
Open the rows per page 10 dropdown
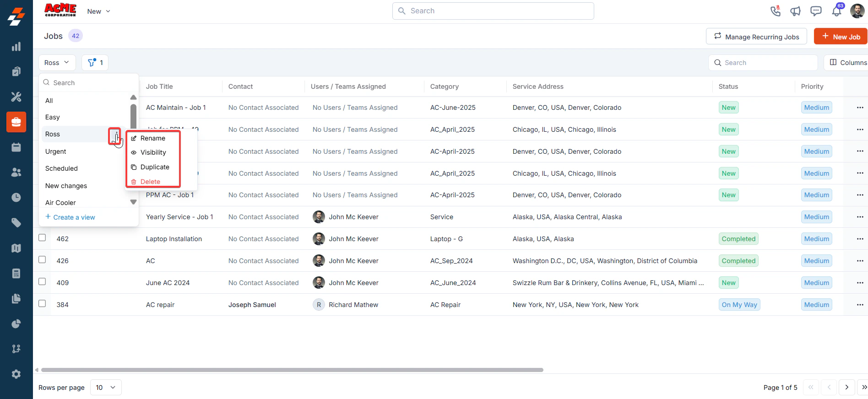tap(106, 388)
